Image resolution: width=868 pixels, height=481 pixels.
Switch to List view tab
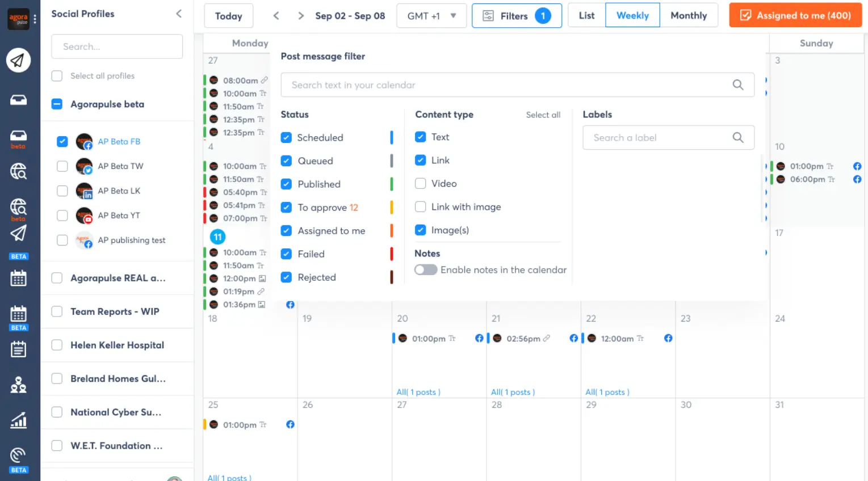click(586, 16)
